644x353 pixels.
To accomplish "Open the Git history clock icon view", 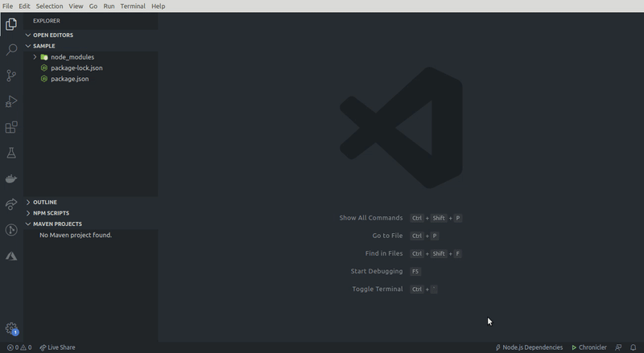I will click(11, 230).
